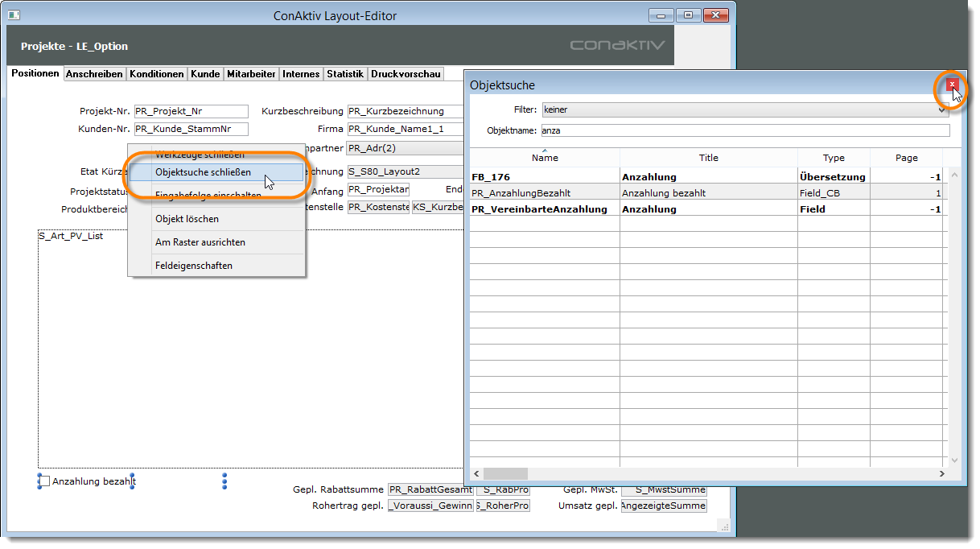980x549 pixels.
Task: Switch to the Druckvorschau tab
Action: pos(406,74)
